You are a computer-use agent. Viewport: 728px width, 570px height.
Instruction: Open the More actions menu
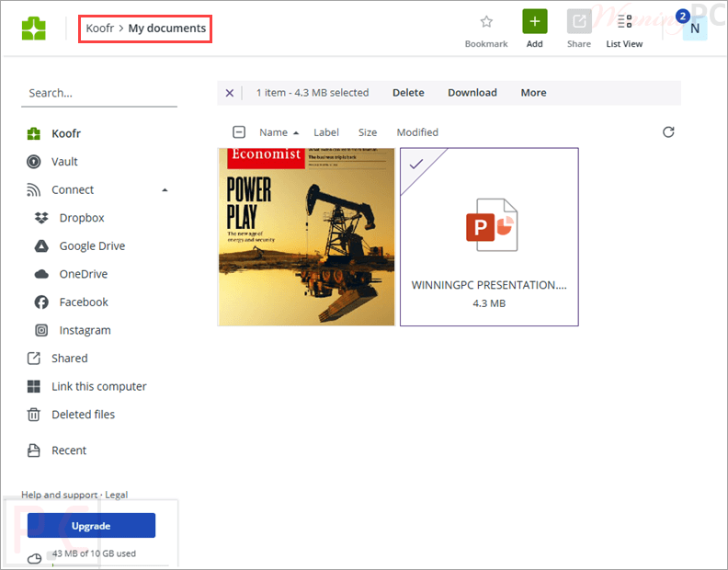pos(533,93)
